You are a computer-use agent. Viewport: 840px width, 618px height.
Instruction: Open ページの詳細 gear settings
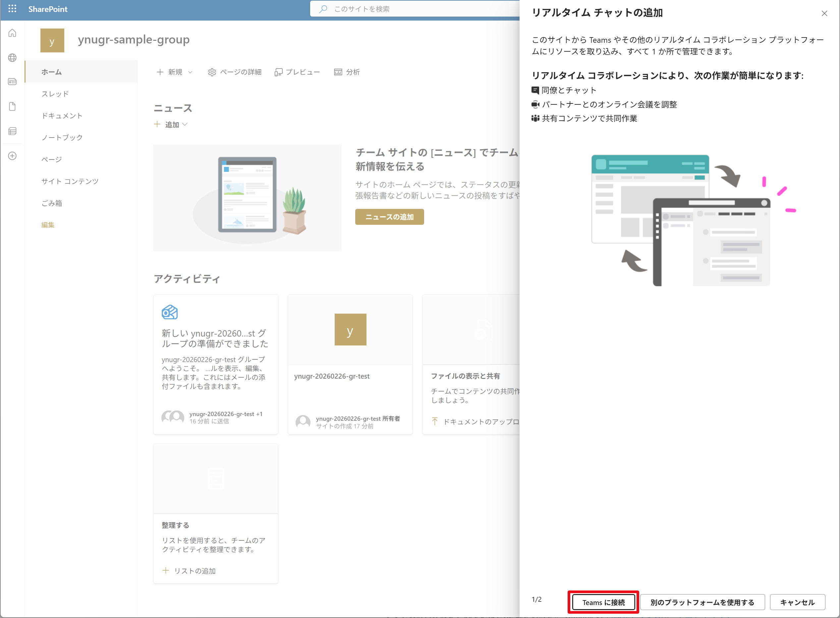click(x=234, y=72)
